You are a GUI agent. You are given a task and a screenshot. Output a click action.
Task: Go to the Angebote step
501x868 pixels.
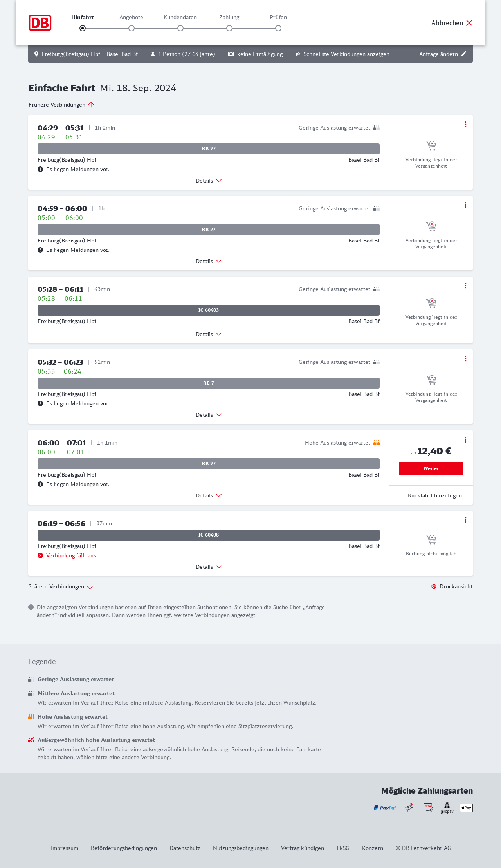coord(132,28)
